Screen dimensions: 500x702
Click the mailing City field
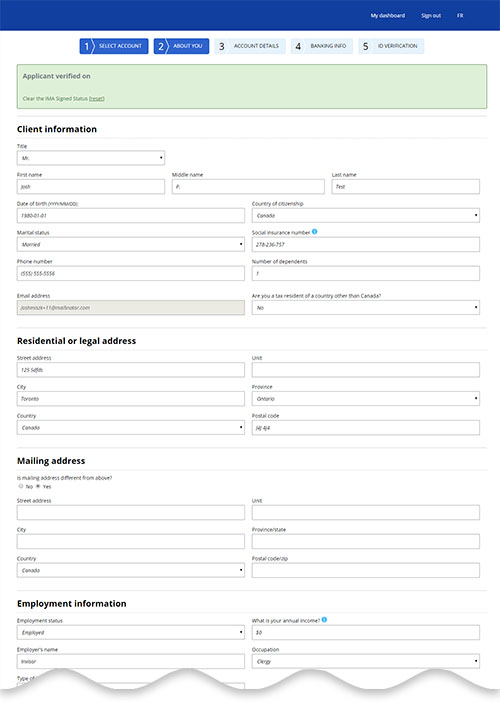click(x=131, y=541)
